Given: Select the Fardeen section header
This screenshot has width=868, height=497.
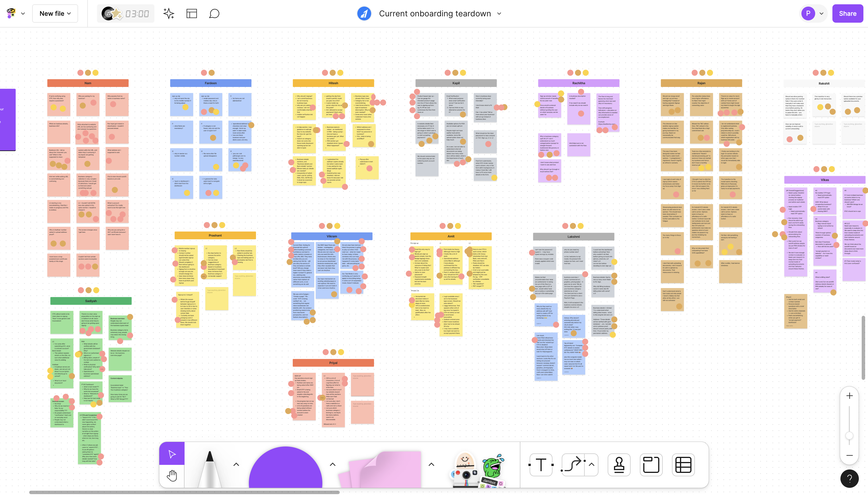Looking at the screenshot, I should click(x=211, y=83).
